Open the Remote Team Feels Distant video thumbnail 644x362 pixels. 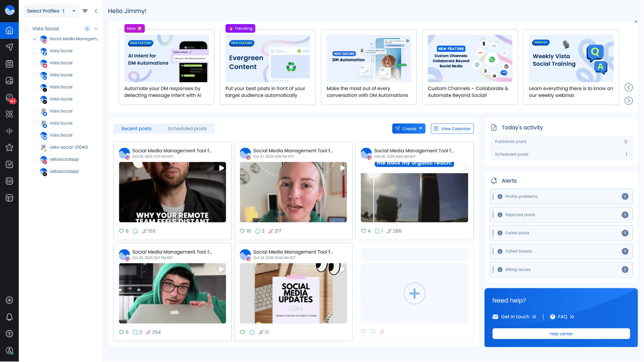click(173, 192)
